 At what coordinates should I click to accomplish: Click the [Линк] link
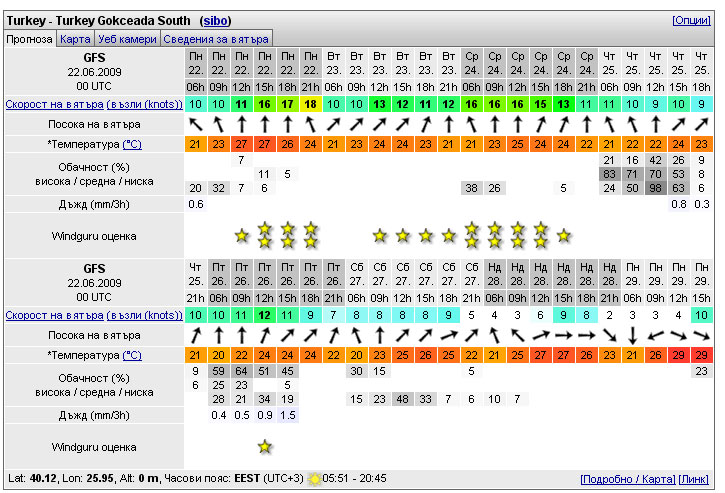coord(694,479)
